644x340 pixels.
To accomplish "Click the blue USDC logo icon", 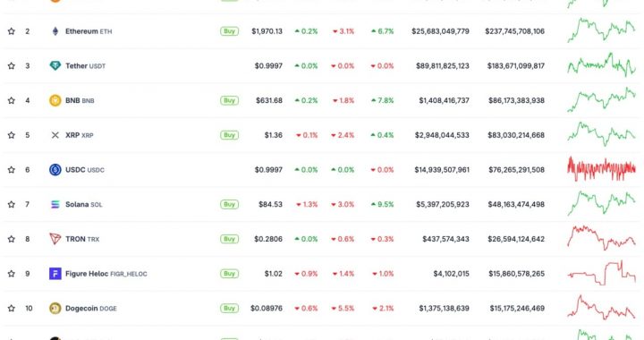I will pos(55,170).
